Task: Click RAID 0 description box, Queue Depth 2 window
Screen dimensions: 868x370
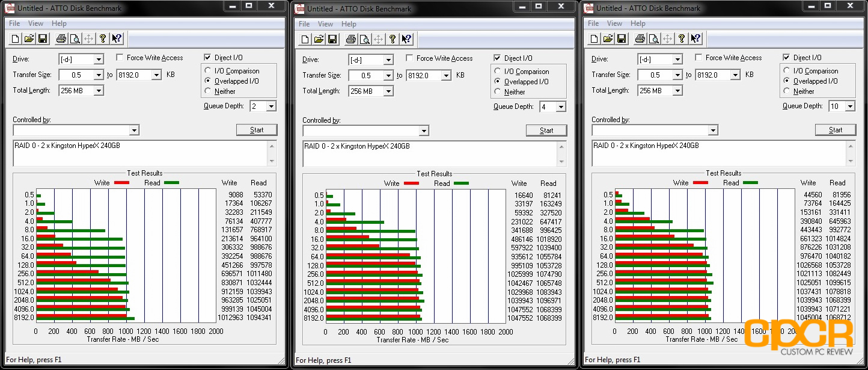Action: pos(145,153)
